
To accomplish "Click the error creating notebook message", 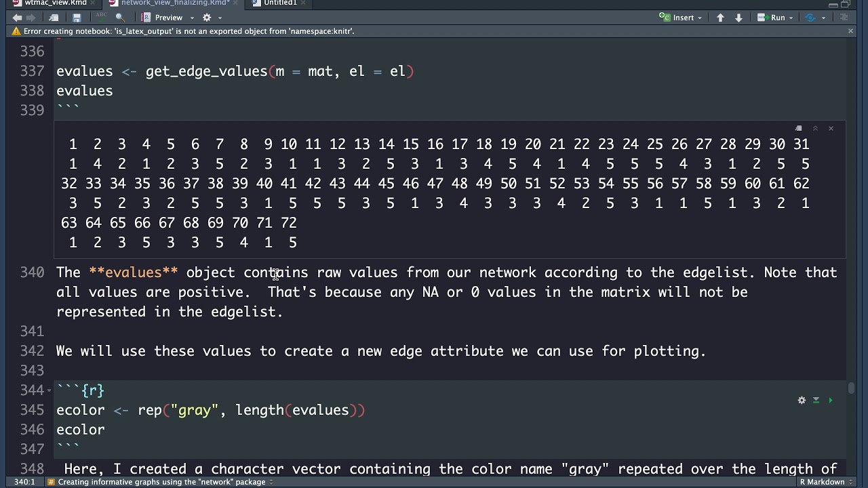I will (x=189, y=31).
